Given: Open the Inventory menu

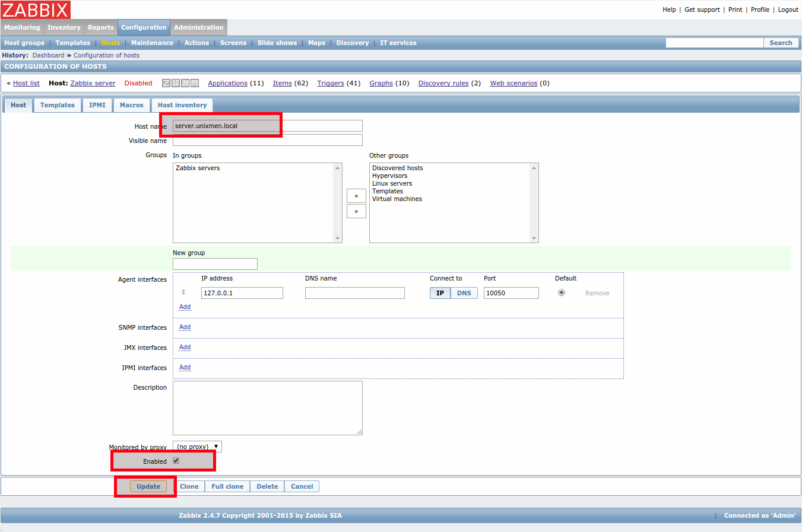Looking at the screenshot, I should pos(64,27).
